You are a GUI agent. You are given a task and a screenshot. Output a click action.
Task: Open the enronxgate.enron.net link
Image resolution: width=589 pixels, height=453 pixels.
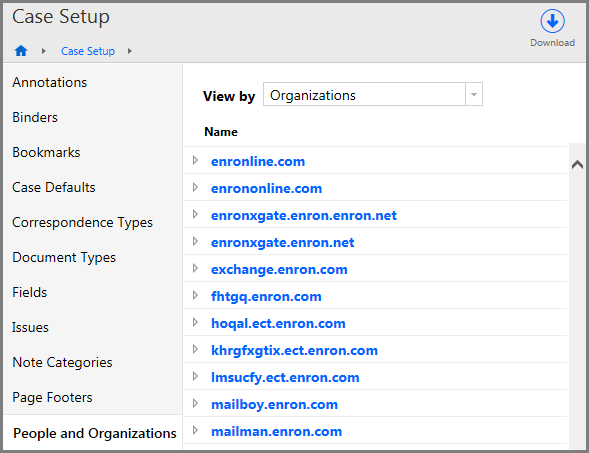[282, 243]
